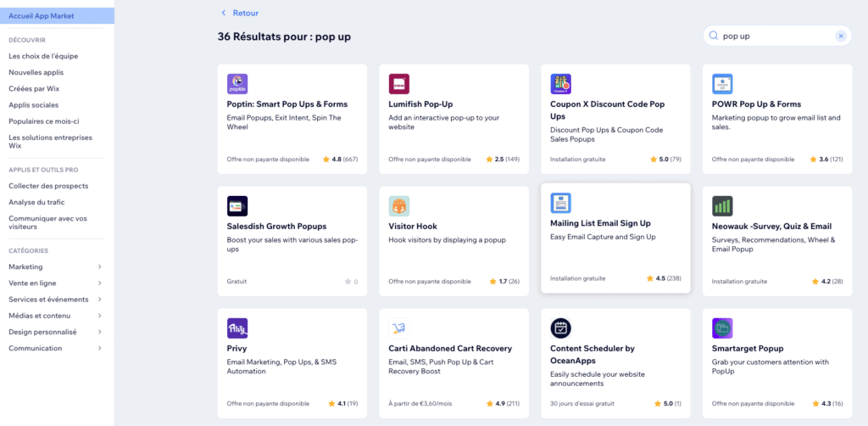The image size is (868, 426).
Task: Click the Retour link
Action: 245,13
